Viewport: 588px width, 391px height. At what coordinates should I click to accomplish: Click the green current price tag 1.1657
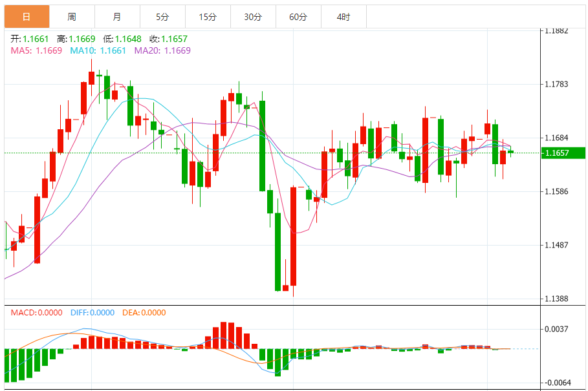point(563,153)
